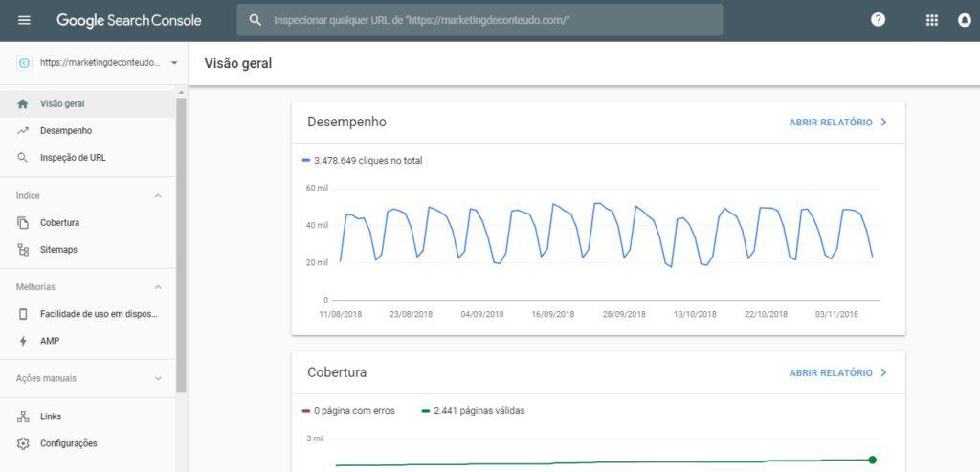Collapse the Índice section
Viewport: 980px width, 472px height.
[158, 196]
